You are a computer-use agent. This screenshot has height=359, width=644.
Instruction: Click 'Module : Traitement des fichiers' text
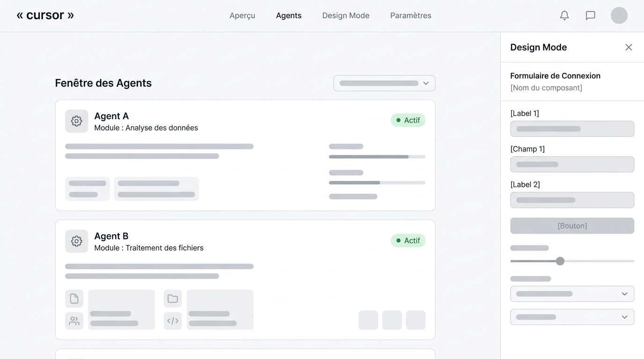pos(149,248)
